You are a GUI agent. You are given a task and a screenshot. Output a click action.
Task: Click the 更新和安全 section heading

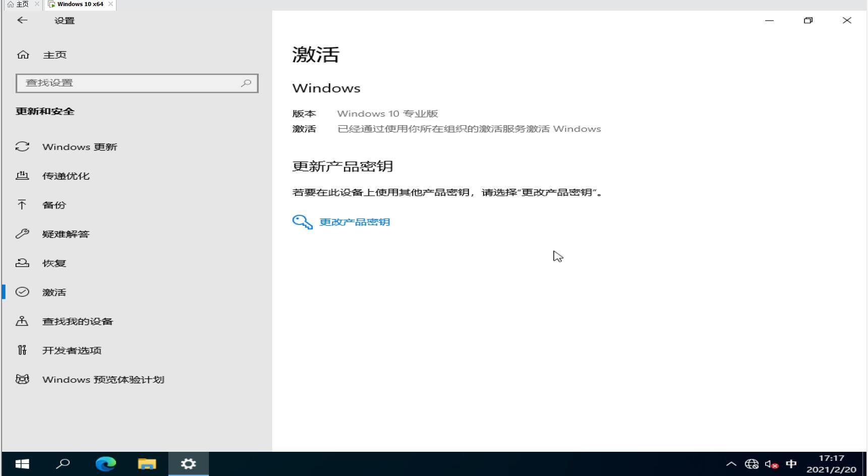pyautogui.click(x=45, y=112)
